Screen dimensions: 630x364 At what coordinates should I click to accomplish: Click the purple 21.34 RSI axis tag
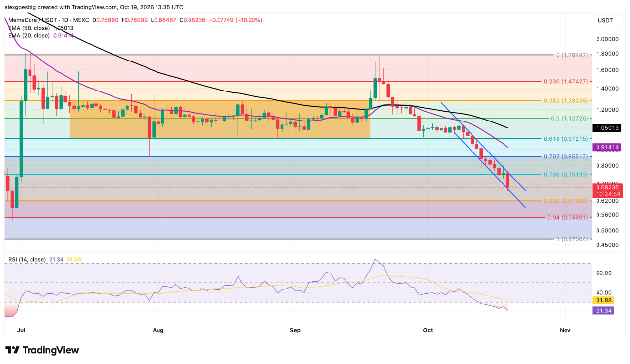[603, 310]
